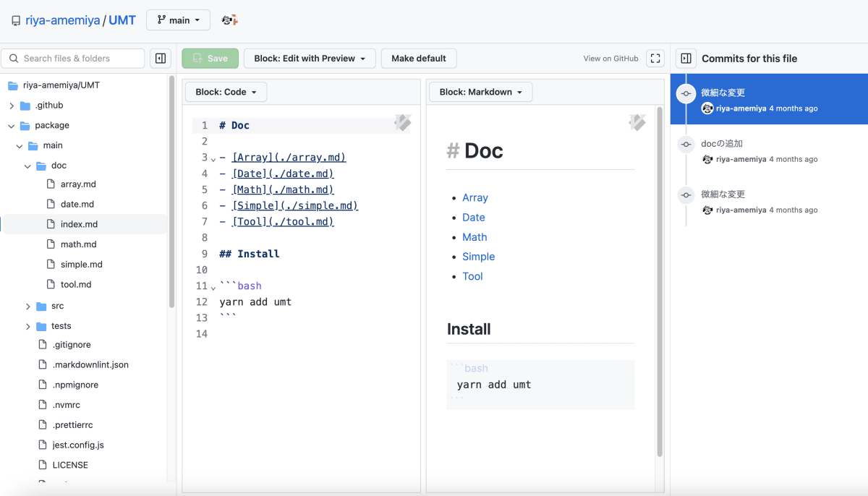Click the package folder icon

point(25,126)
